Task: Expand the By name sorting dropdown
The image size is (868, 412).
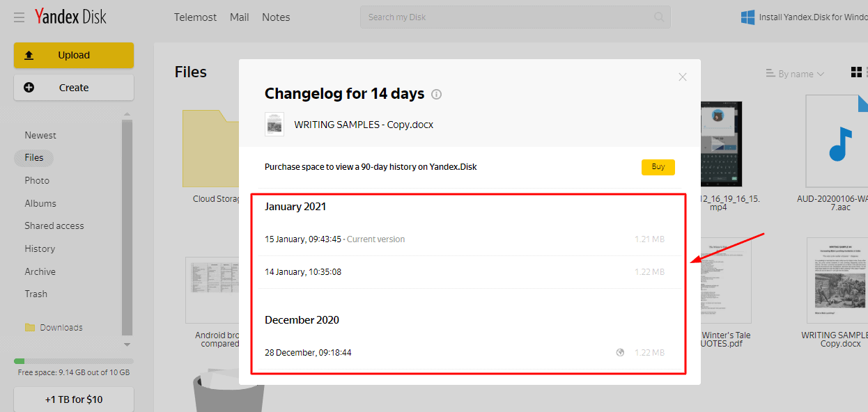Action: [794, 74]
